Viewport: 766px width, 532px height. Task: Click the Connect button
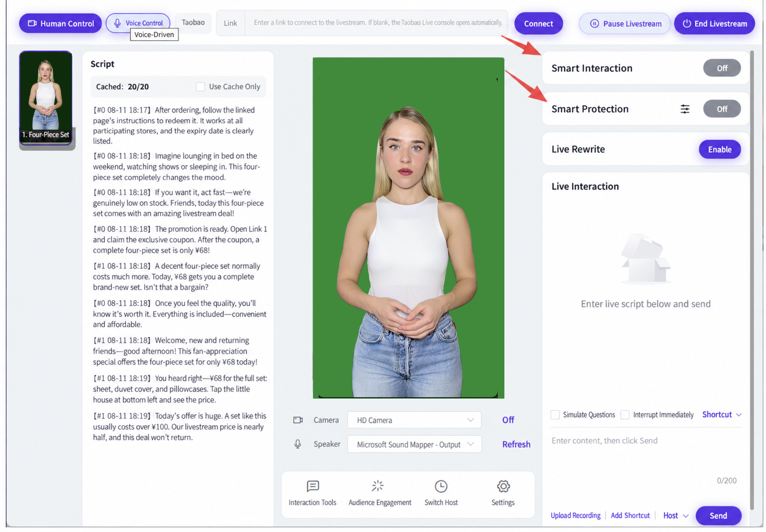538,23
